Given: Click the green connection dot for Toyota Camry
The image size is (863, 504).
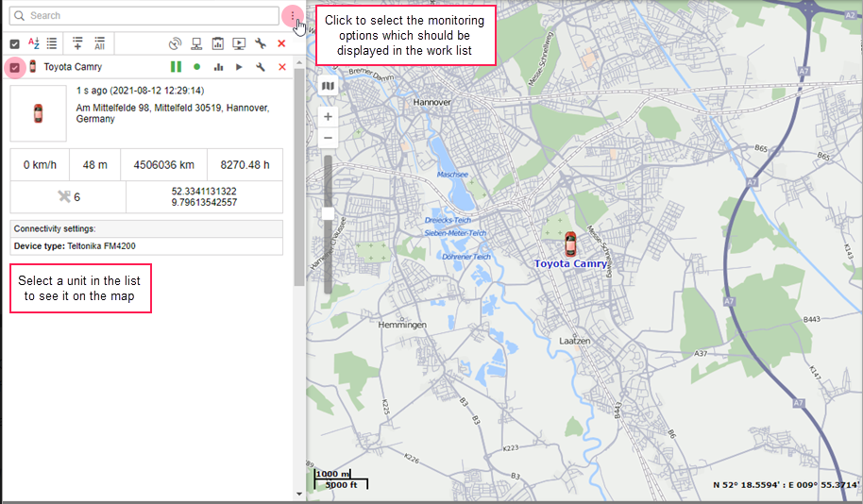Looking at the screenshot, I should point(197,67).
